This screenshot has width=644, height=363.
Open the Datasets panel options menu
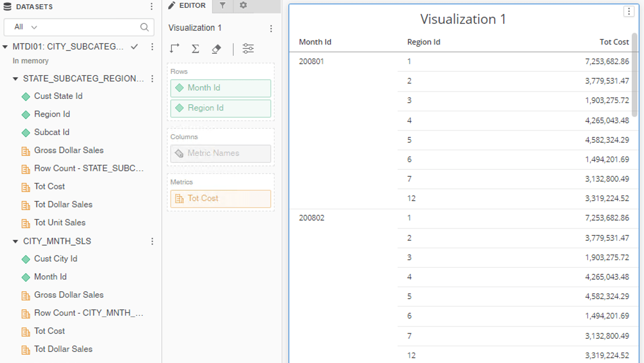(x=152, y=6)
